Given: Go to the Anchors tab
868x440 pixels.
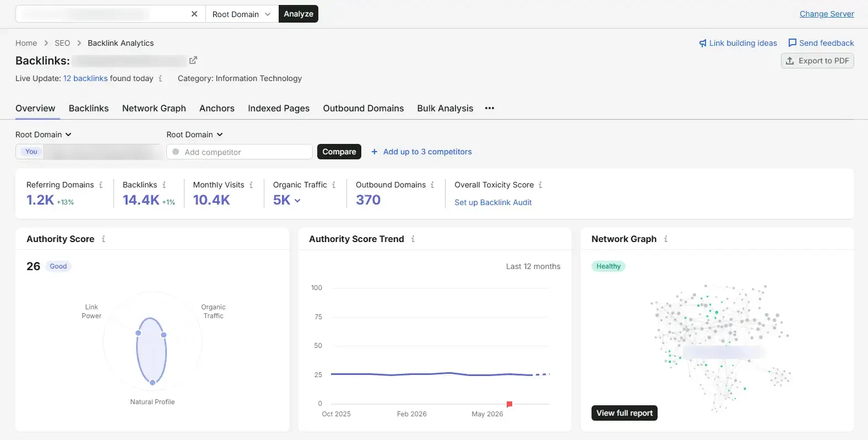Looking at the screenshot, I should pos(217,108).
